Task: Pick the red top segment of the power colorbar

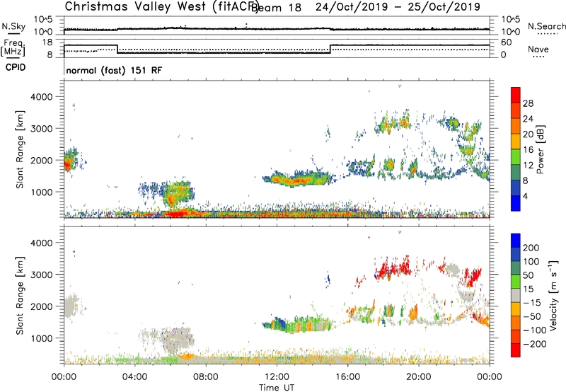Action: (x=516, y=96)
